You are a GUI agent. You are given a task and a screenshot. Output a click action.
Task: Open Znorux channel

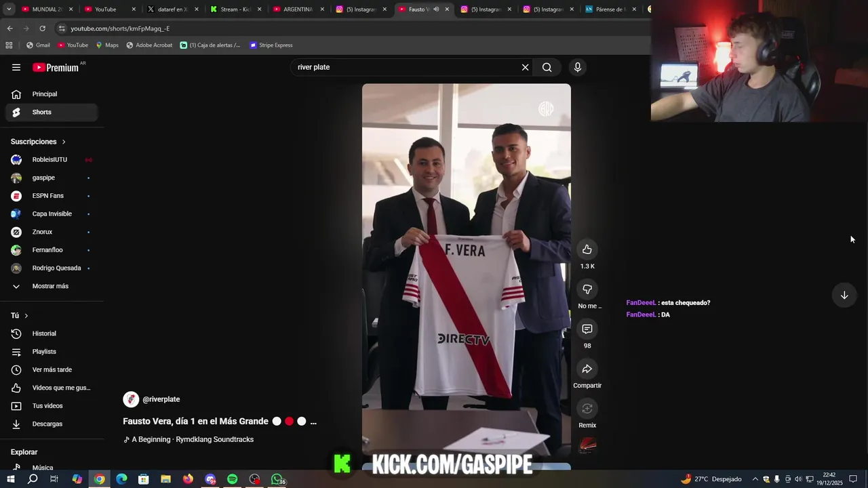(x=52, y=232)
